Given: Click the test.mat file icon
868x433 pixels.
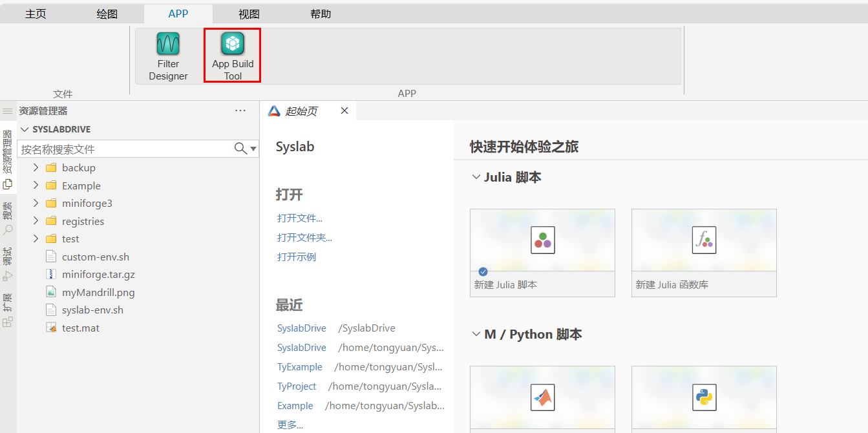Looking at the screenshot, I should coord(51,328).
